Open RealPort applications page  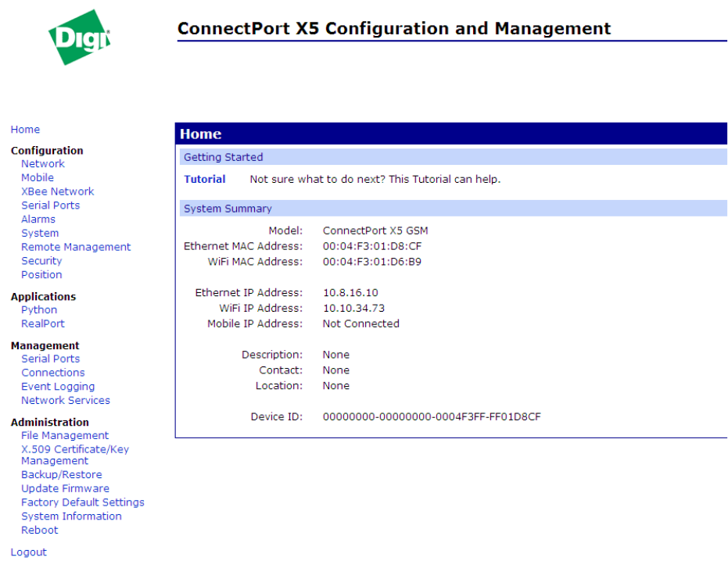pyautogui.click(x=43, y=324)
